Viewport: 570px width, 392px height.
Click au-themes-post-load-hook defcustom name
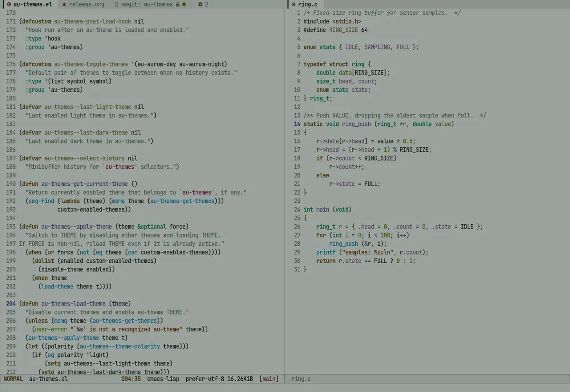pyautogui.click(x=93, y=21)
